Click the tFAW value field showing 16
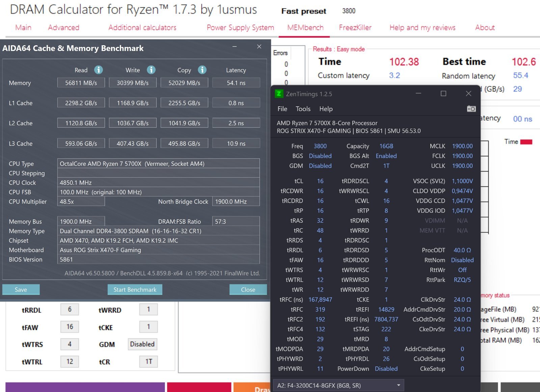This screenshot has height=392, width=540. pyautogui.click(x=70, y=326)
